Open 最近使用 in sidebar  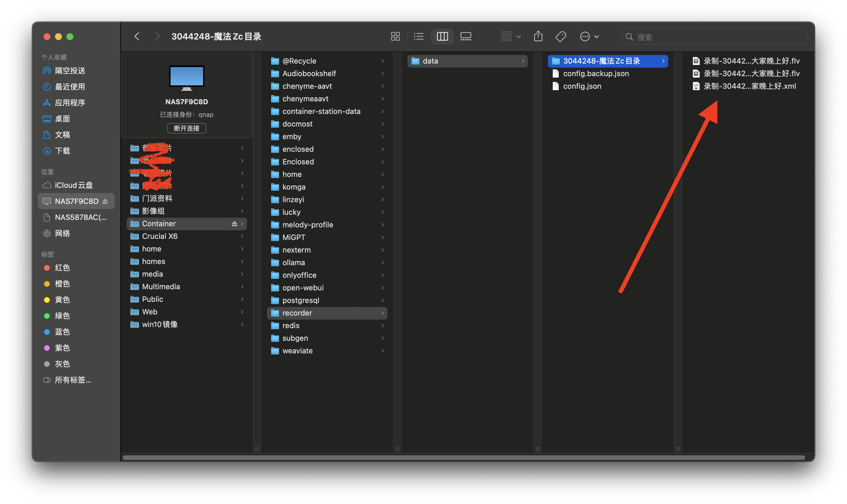pos(76,86)
